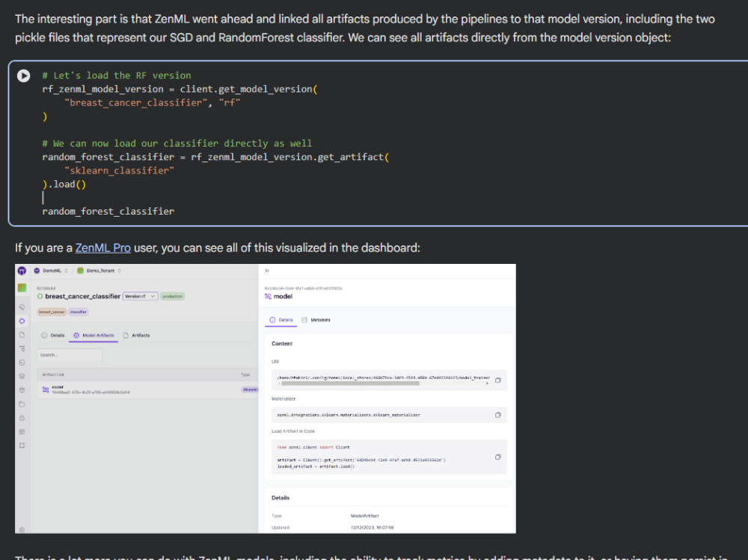
Task: Collapse the side panel with double chevron
Action: point(267,271)
